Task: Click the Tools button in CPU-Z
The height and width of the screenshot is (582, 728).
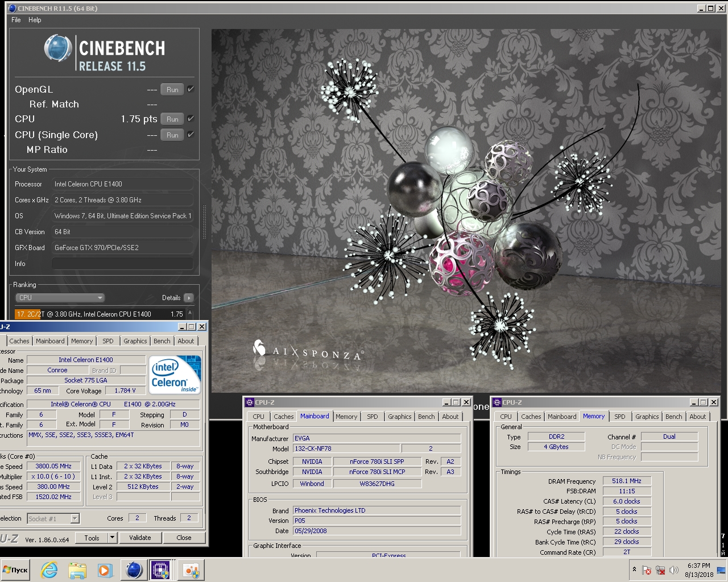Action: (x=92, y=538)
